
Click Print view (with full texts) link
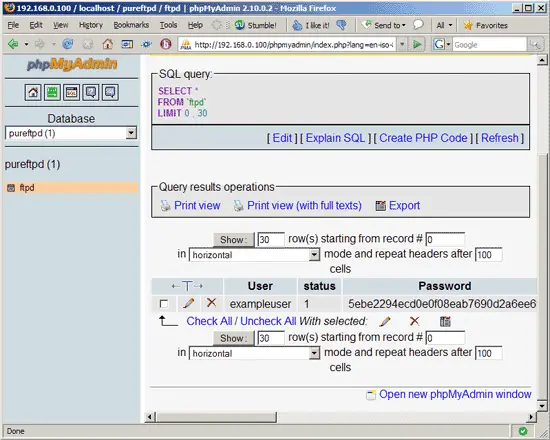pyautogui.click(x=304, y=205)
